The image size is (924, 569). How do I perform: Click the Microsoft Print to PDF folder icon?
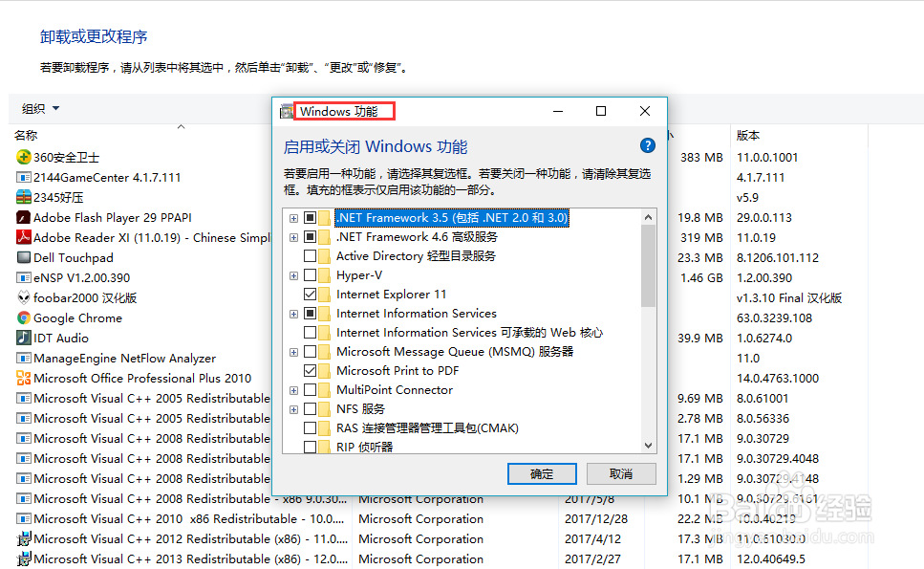(325, 371)
